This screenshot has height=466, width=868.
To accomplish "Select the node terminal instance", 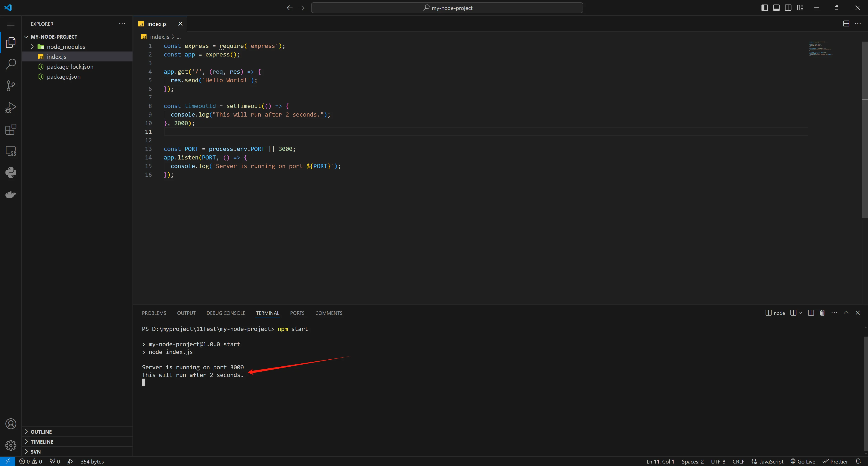I will [x=775, y=313].
